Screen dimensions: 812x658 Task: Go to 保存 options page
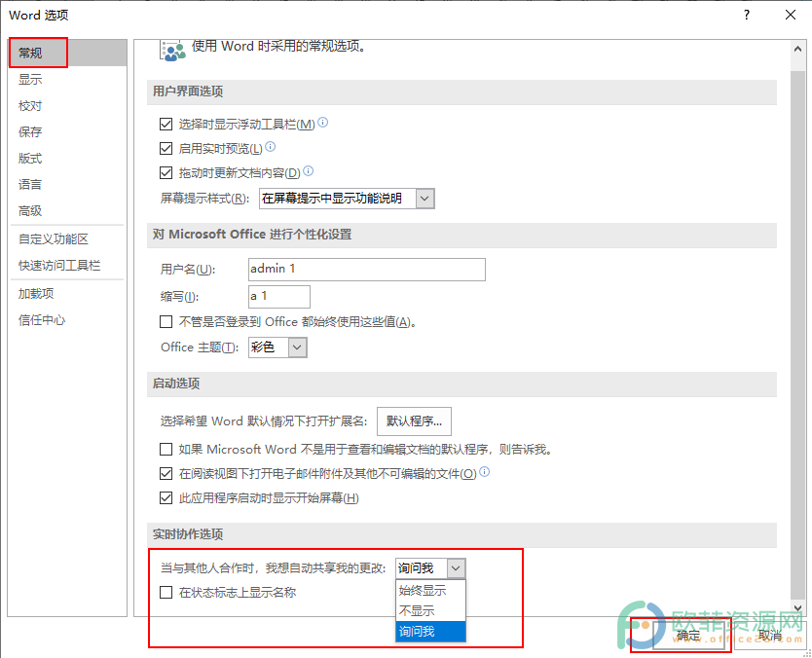(67, 132)
